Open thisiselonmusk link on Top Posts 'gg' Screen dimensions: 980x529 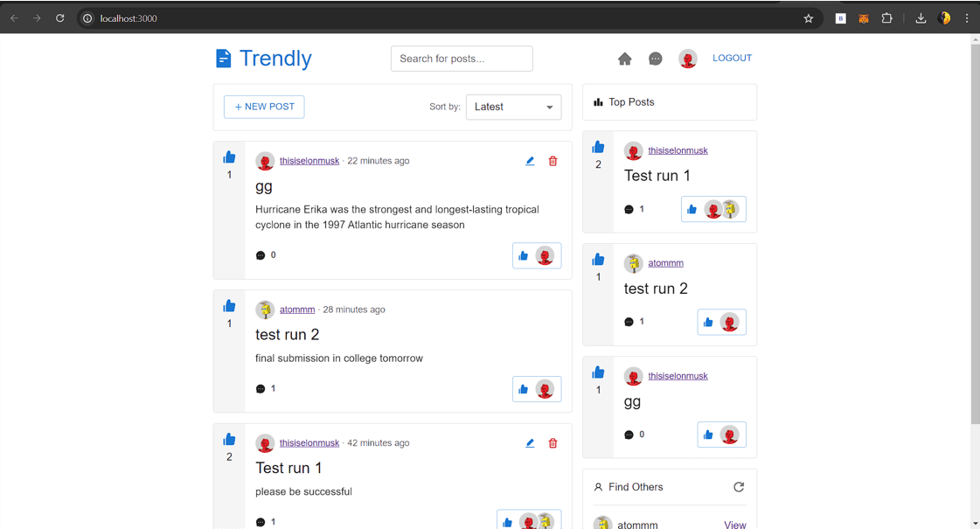[x=678, y=376]
